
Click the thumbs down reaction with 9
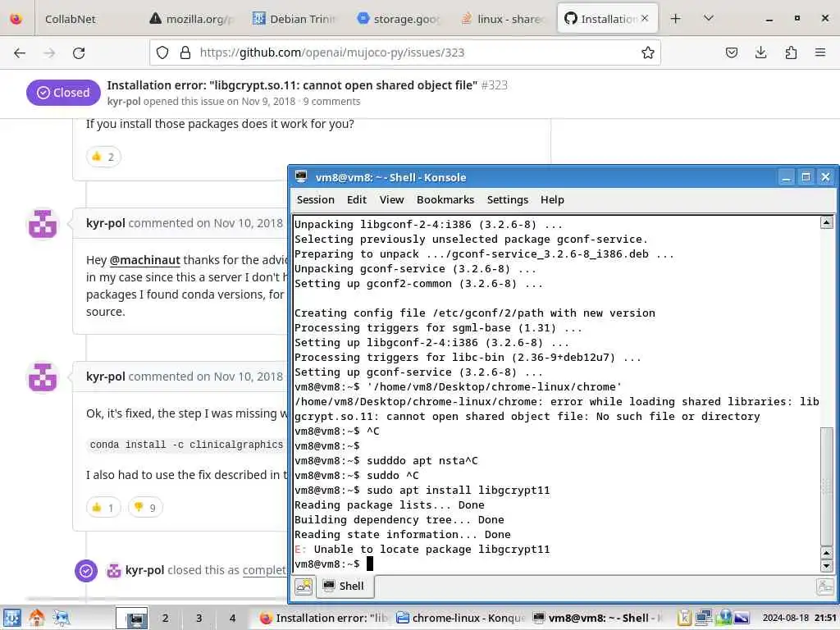[x=145, y=507]
